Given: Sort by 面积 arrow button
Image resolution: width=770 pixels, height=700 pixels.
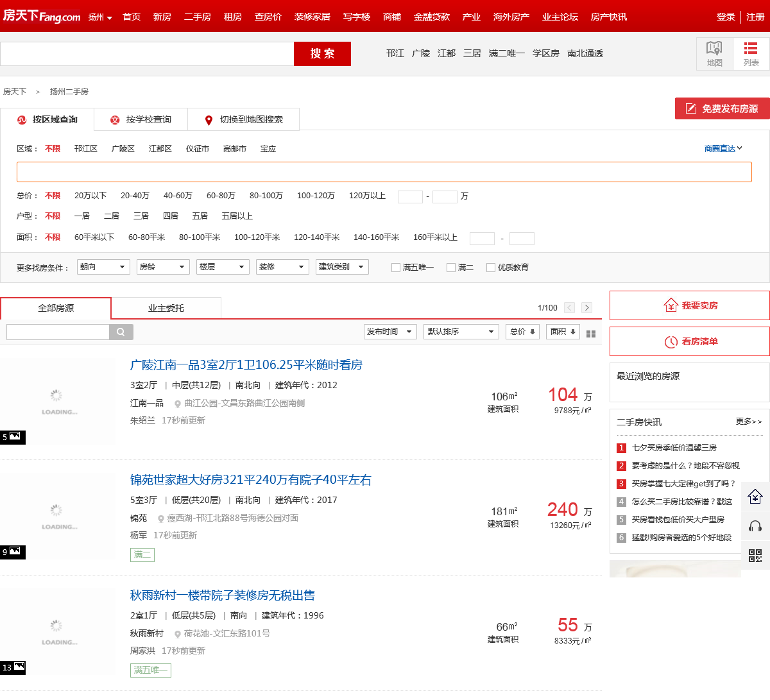Looking at the screenshot, I should click(563, 332).
